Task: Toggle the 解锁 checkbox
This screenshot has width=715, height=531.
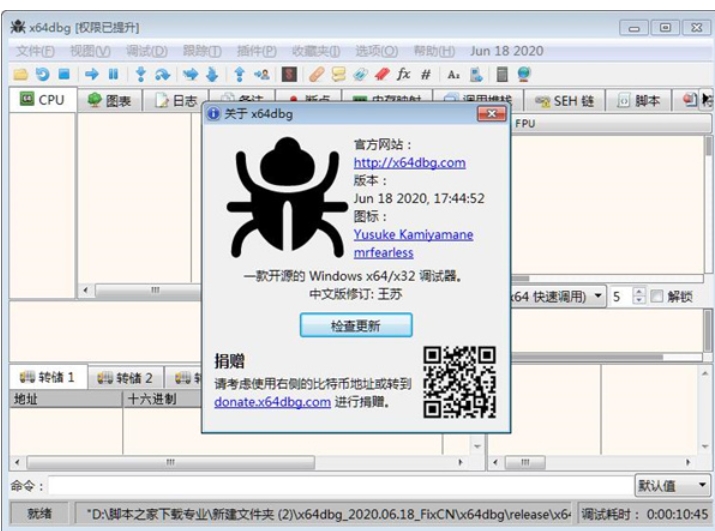Action: pos(656,297)
